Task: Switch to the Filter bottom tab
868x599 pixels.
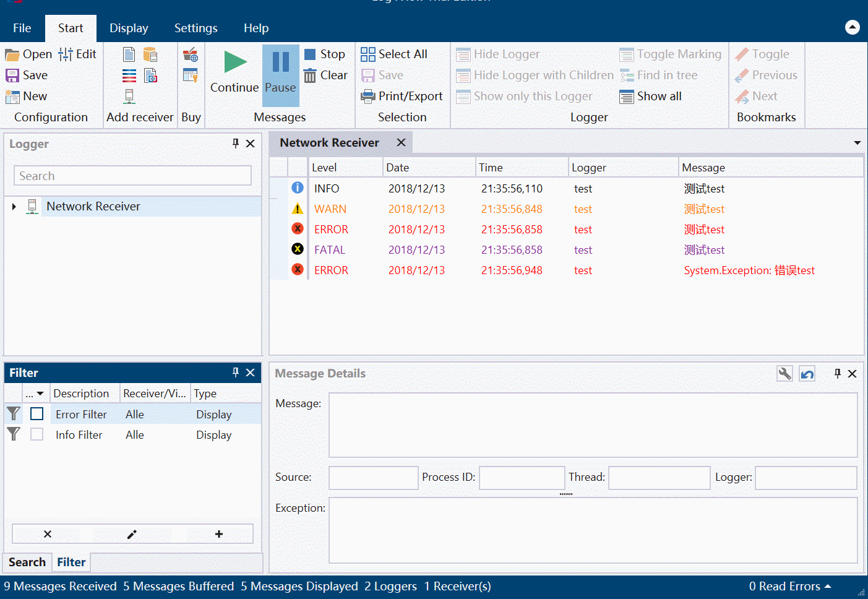Action: coord(71,562)
